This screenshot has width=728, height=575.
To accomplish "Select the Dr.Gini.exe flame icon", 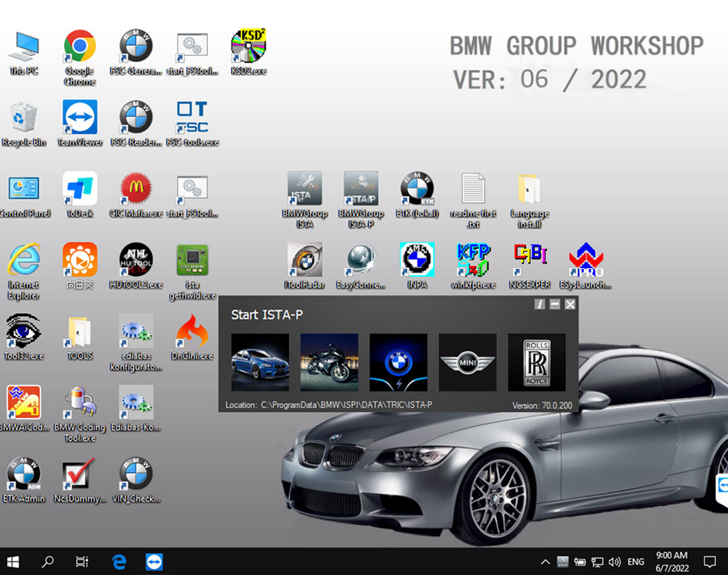I will pos(192,337).
